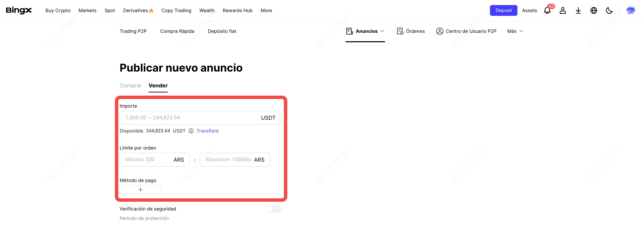Click the Importe USDT input field
The image size is (644, 229).
[x=190, y=118]
